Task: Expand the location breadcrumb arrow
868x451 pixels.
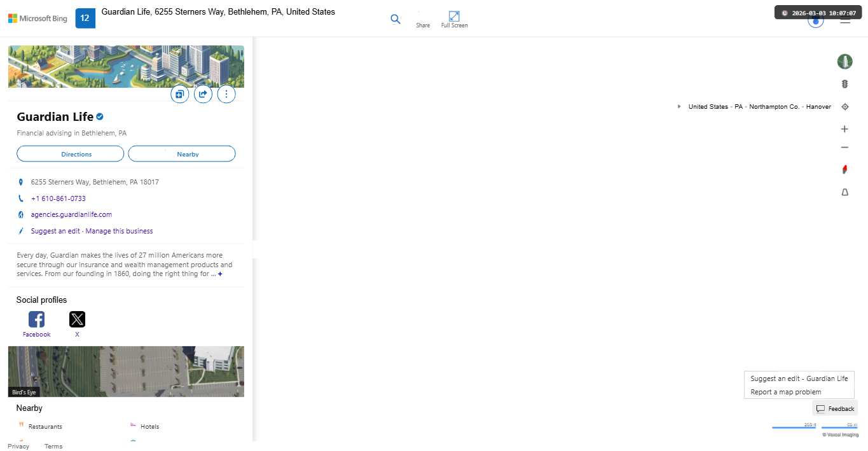Action: pos(679,107)
